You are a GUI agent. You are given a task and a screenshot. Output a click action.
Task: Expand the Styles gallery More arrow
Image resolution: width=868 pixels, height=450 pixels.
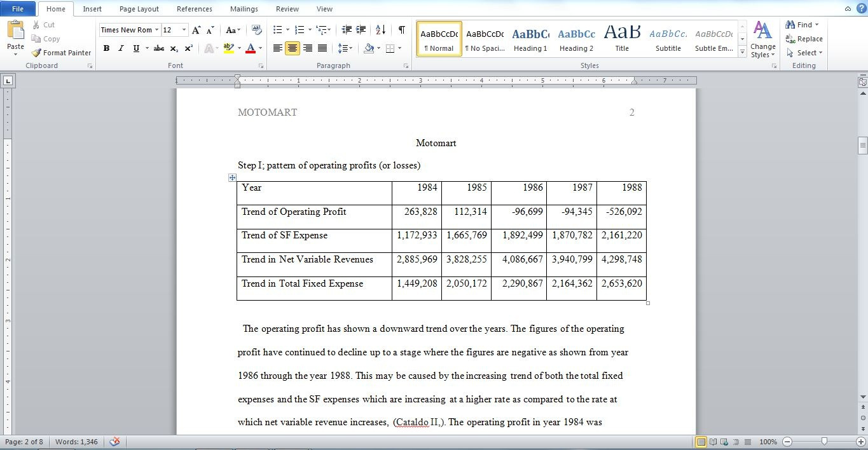tap(742, 53)
